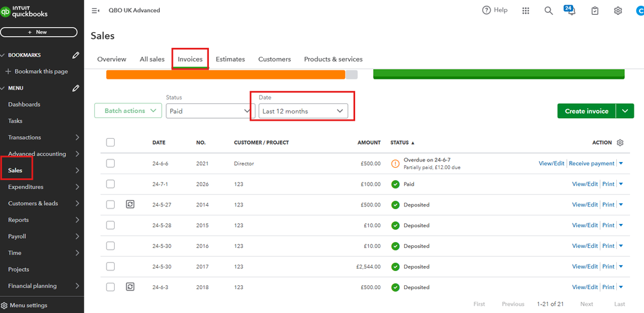Image resolution: width=644 pixels, height=313 pixels.
Task: Expand the Reports submenu chevron
Action: (77, 220)
